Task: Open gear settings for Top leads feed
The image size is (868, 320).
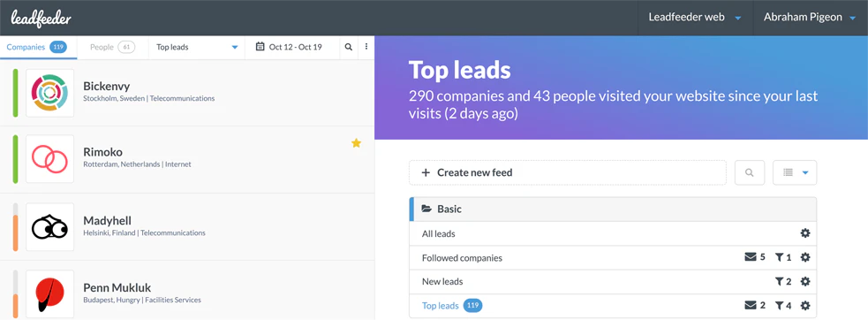Action: coord(805,306)
